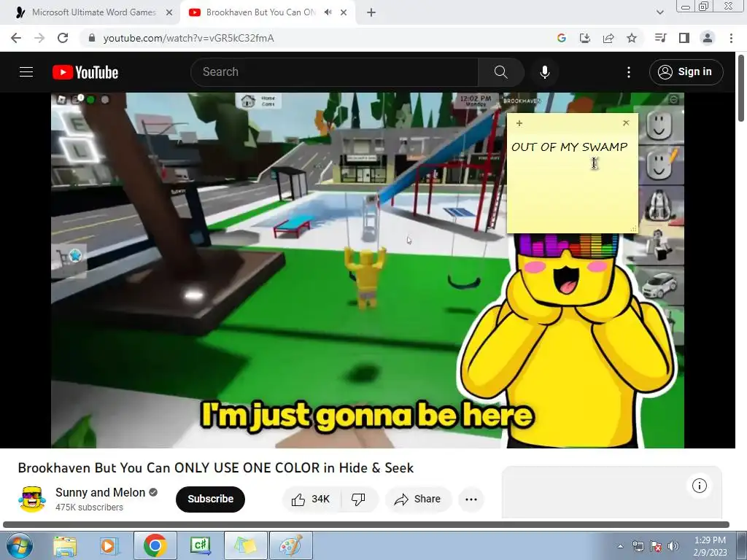
Task: Click the Share button
Action: pyautogui.click(x=417, y=499)
